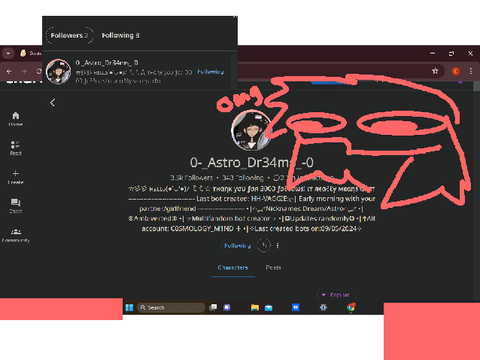This screenshot has width=480, height=360.
Task: Click the share icon beside Following button
Action: (264, 246)
